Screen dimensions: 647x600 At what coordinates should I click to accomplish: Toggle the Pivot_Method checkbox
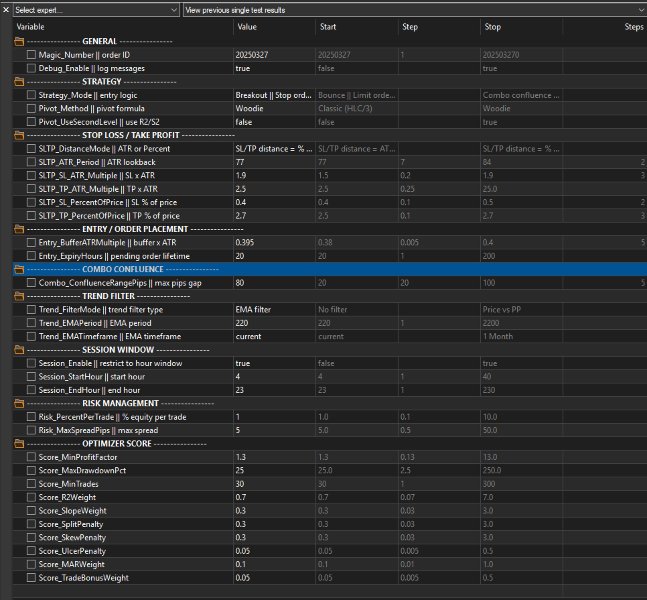[31, 109]
